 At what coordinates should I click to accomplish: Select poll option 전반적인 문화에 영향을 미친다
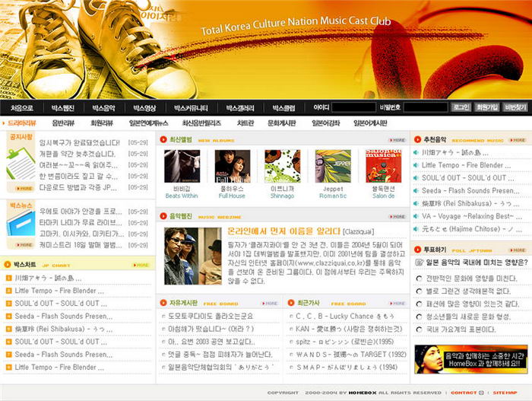coord(419,278)
